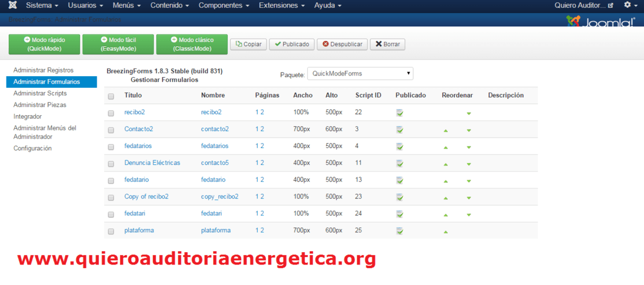
Task: Create a form in Modo fácil (EeasyMode)
Action: (118, 44)
